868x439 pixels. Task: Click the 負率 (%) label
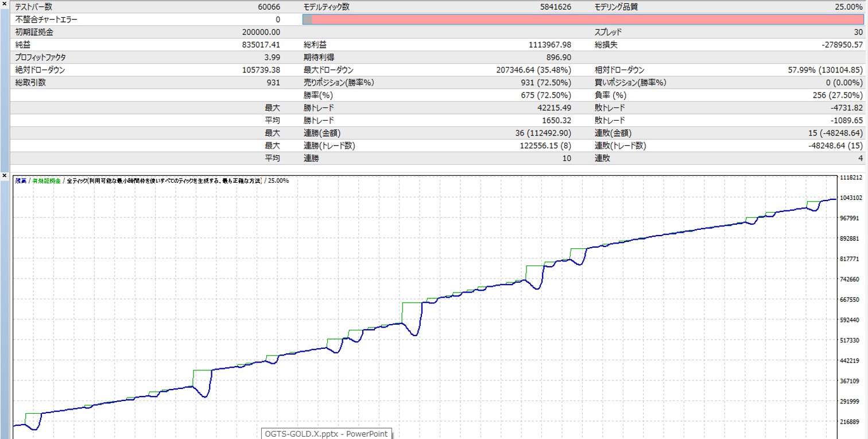tap(610, 95)
